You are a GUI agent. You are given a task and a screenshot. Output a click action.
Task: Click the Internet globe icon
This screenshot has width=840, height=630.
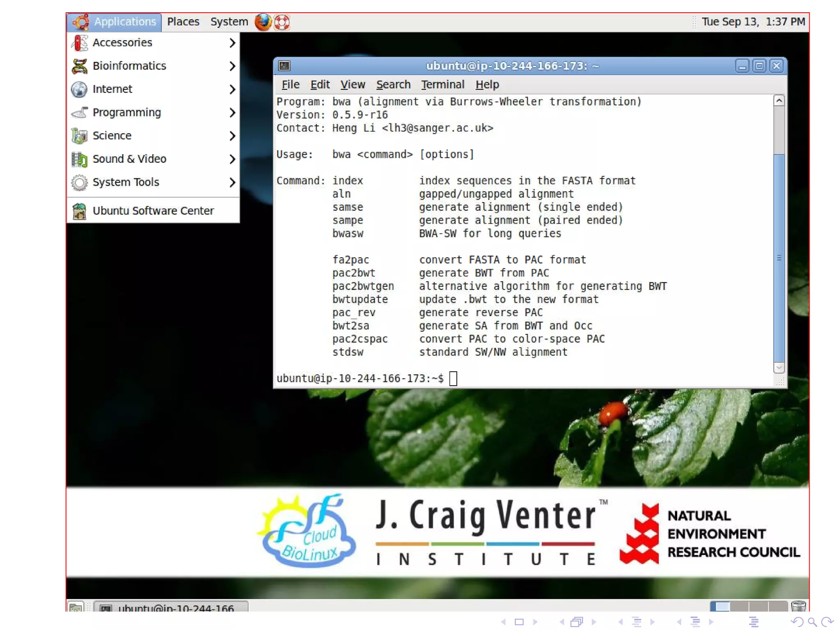(80, 89)
